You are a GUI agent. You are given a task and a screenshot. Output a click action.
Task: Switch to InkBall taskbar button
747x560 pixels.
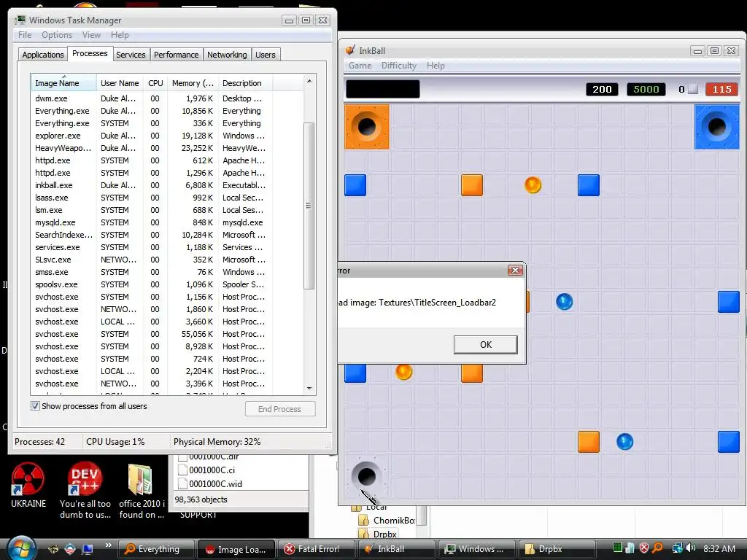[396, 549]
